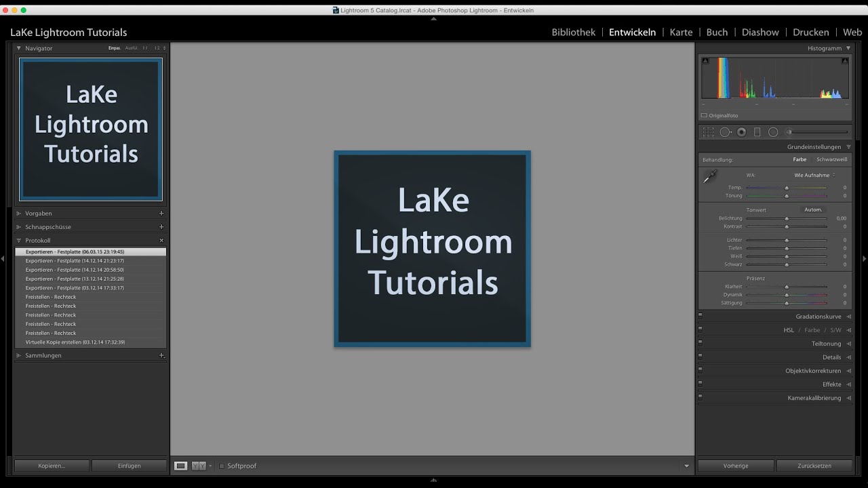Select the radial filter tool
The image size is (868, 488).
click(x=774, y=132)
